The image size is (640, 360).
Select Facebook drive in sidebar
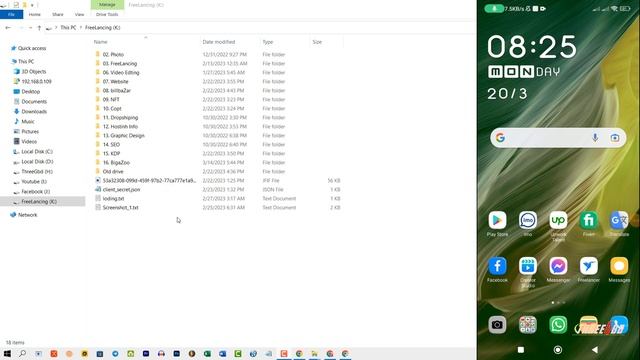point(35,191)
